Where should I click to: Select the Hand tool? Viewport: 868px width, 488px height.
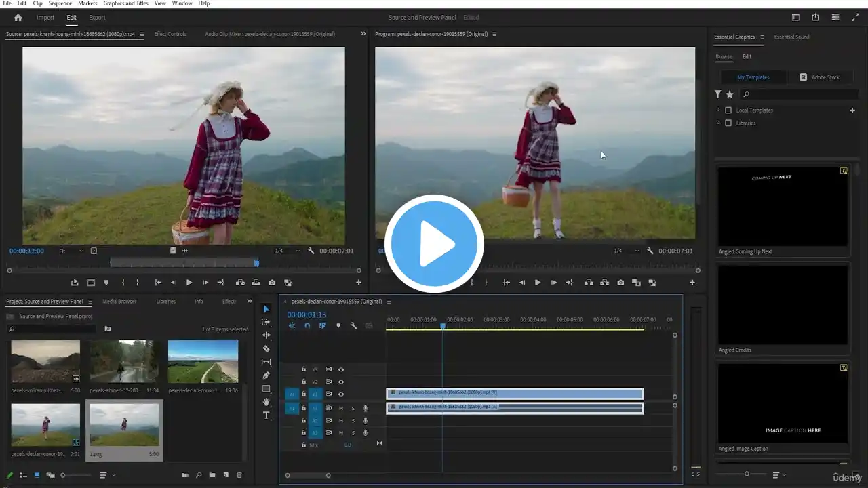tap(267, 402)
